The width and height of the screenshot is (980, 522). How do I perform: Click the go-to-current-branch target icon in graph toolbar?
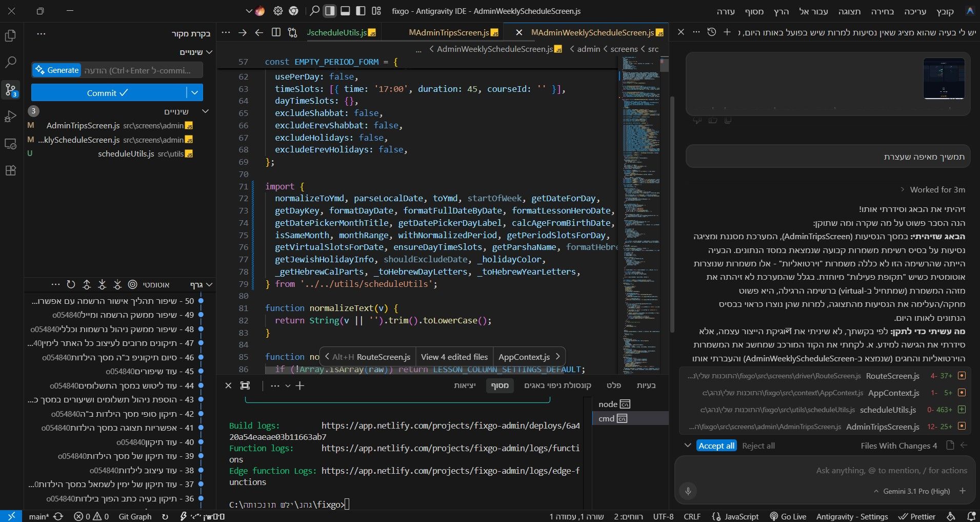coord(133,284)
